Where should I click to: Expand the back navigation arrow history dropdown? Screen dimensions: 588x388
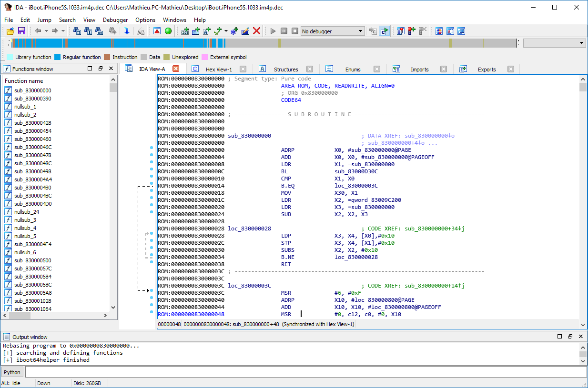[x=46, y=31]
